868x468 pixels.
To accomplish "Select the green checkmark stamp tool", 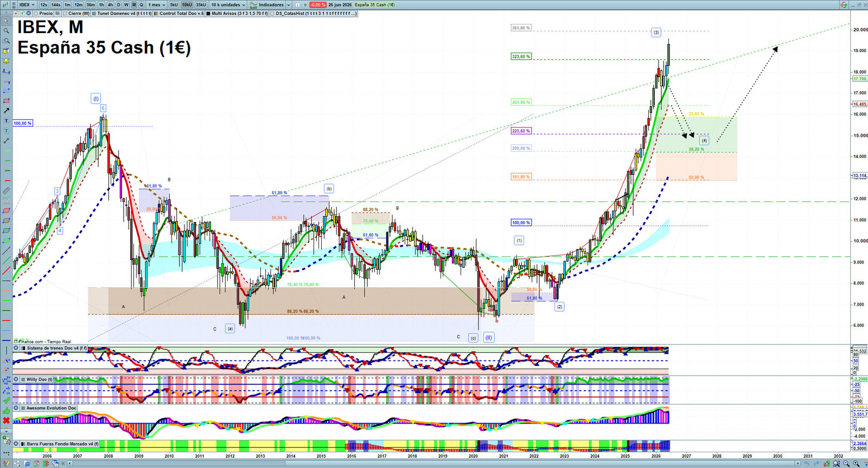I will pos(6,400).
